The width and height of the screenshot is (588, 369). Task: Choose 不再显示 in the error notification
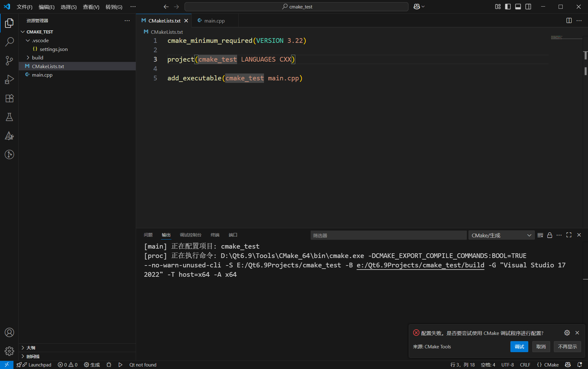[x=567, y=346]
